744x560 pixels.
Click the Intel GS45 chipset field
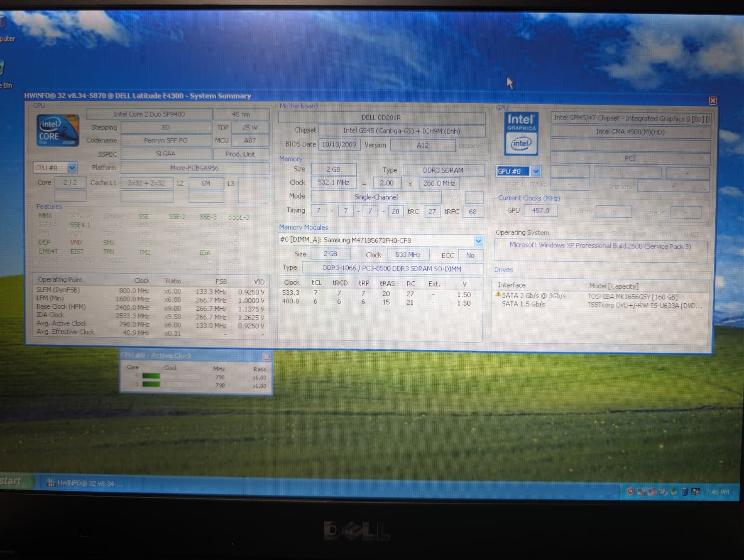pyautogui.click(x=402, y=131)
